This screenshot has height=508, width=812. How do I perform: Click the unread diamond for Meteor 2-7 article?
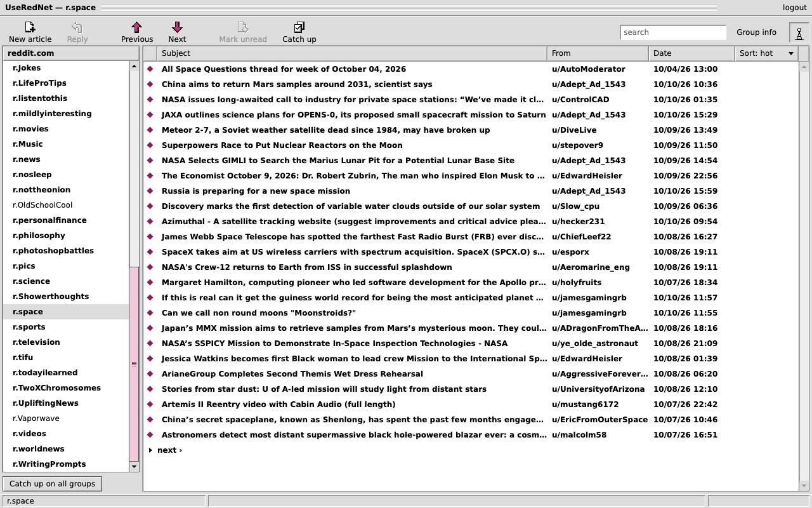150,130
